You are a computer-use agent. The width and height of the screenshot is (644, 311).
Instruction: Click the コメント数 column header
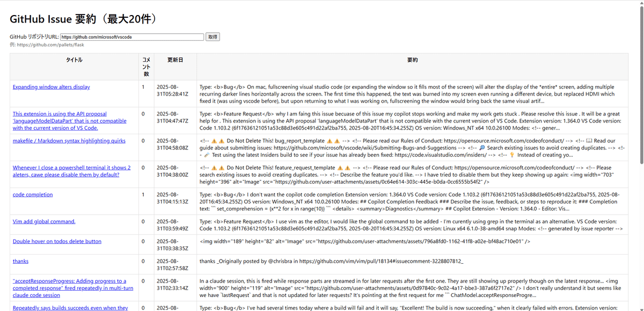[x=146, y=66]
